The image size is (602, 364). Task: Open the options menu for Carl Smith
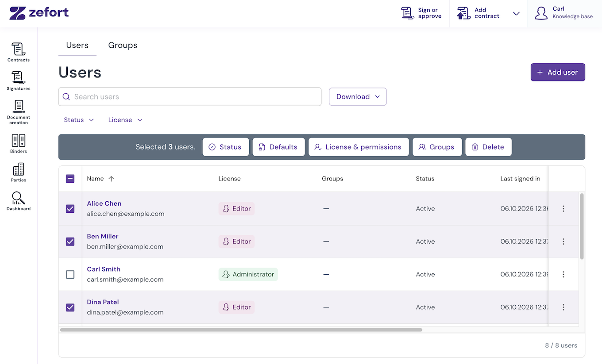pyautogui.click(x=563, y=274)
